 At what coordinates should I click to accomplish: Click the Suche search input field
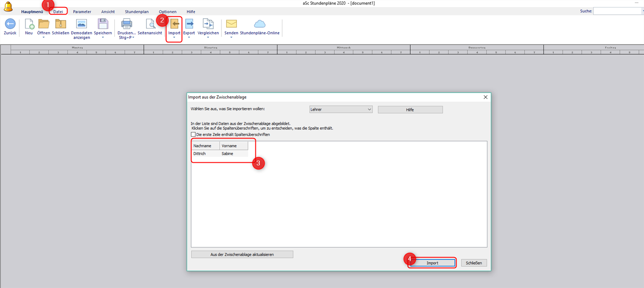[618, 11]
